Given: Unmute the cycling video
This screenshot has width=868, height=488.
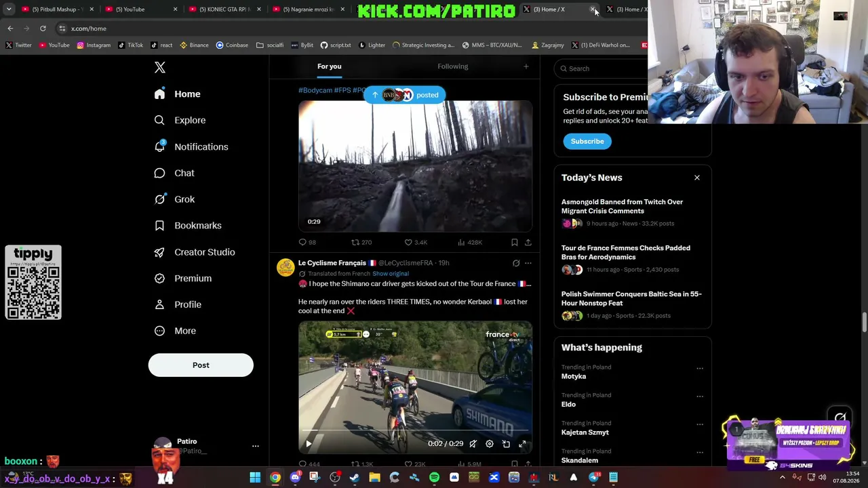Looking at the screenshot, I should pyautogui.click(x=473, y=444).
